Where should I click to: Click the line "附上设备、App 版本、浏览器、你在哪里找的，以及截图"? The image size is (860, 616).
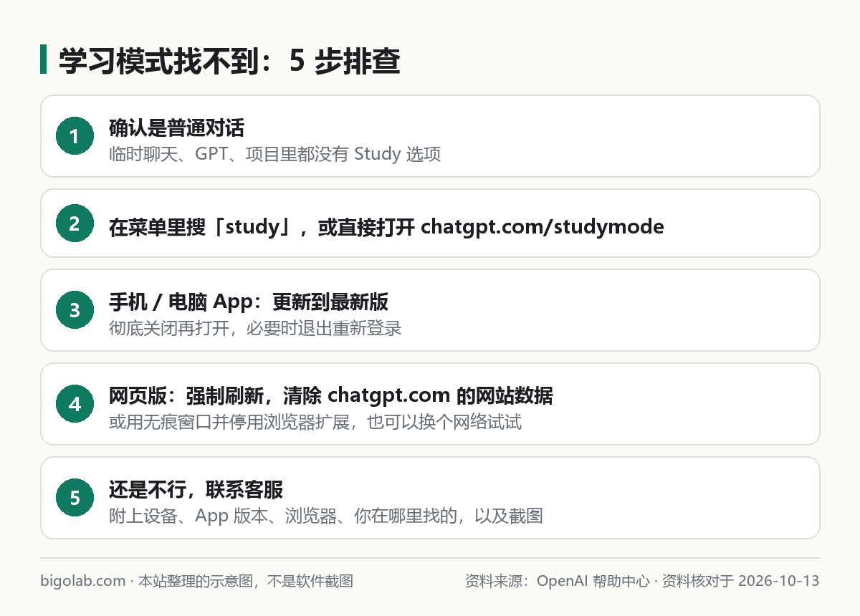coord(326,515)
